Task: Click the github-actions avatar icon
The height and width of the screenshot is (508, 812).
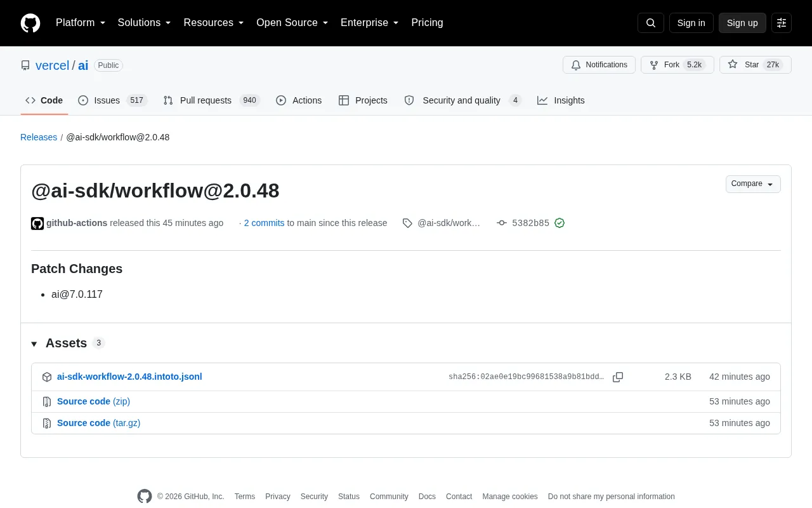Action: (x=37, y=224)
